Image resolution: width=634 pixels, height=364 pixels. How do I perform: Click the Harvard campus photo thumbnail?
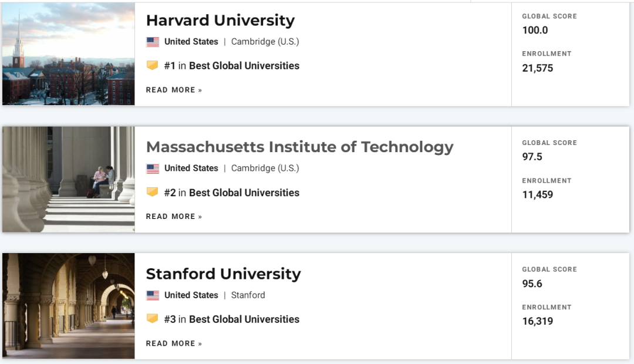point(68,54)
